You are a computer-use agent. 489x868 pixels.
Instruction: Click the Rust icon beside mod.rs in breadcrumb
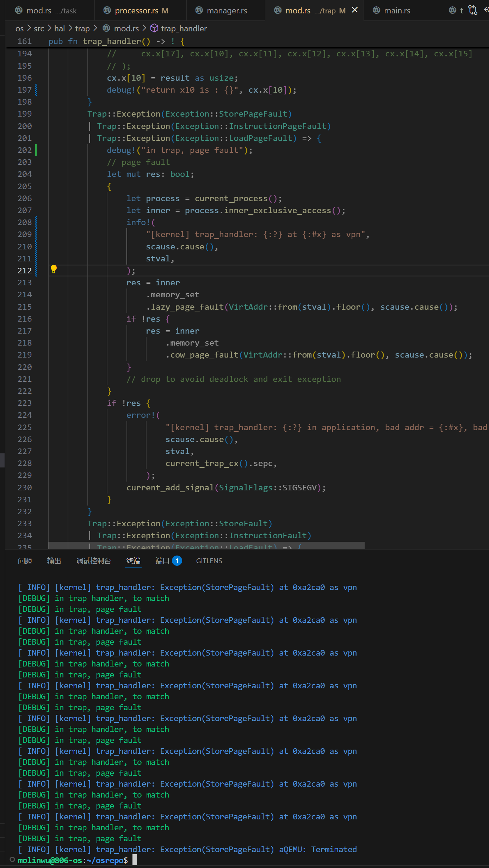point(106,28)
